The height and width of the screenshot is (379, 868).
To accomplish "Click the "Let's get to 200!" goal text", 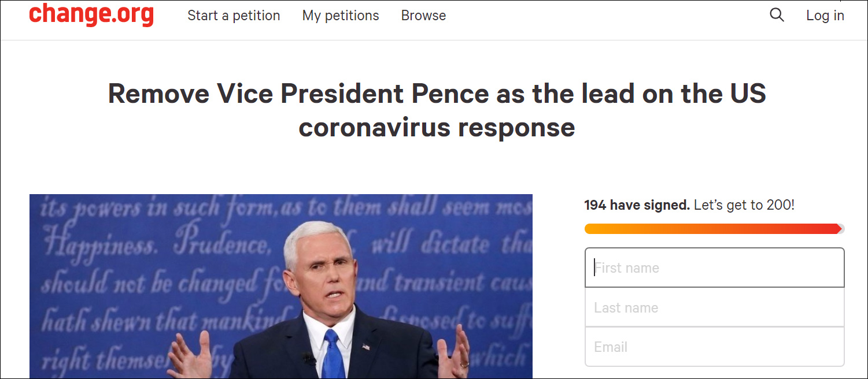I will tap(744, 205).
